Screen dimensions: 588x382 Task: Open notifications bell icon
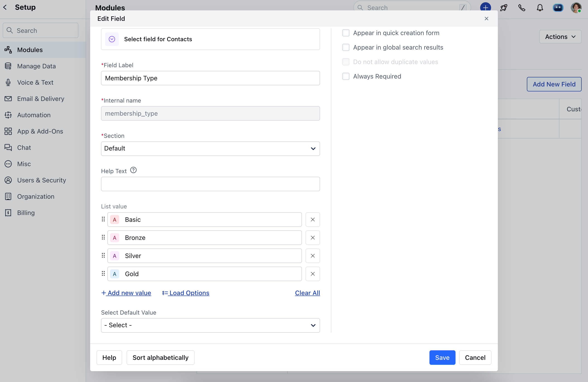540,8
